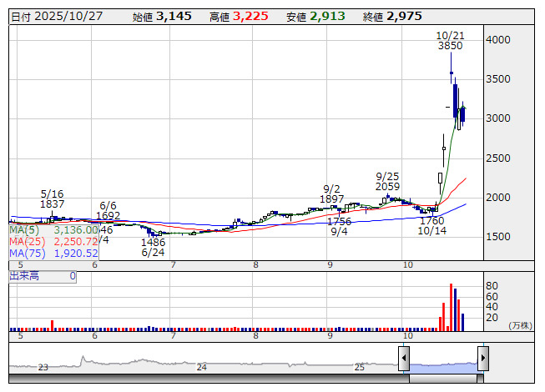
Task: Click the right range handle arrow
Action: [x=482, y=359]
